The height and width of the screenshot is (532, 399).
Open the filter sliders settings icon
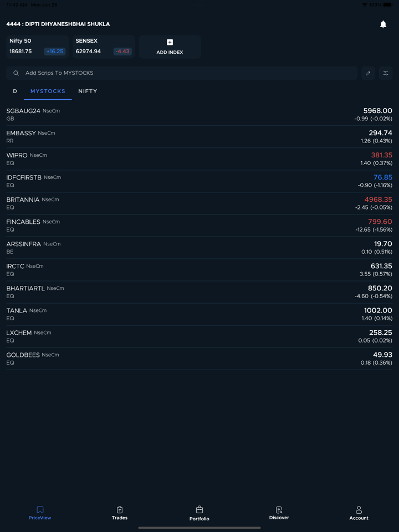[x=386, y=73]
